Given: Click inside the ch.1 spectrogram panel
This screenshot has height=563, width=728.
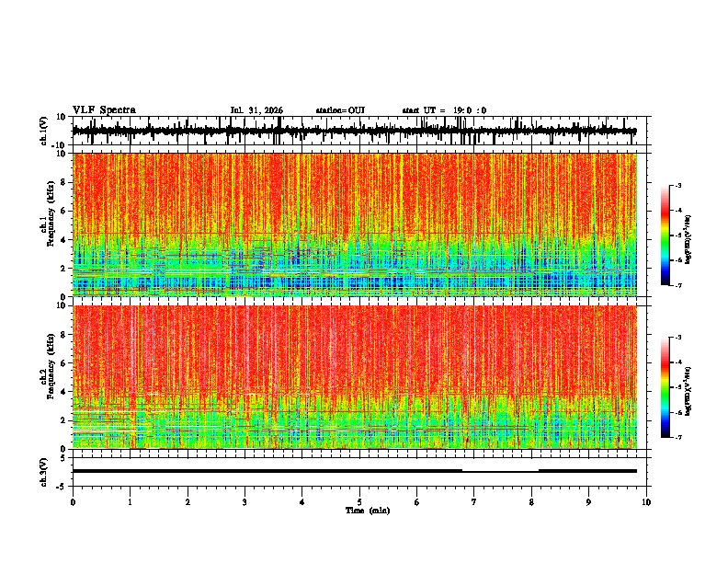Looking at the screenshot, I should click(355, 224).
